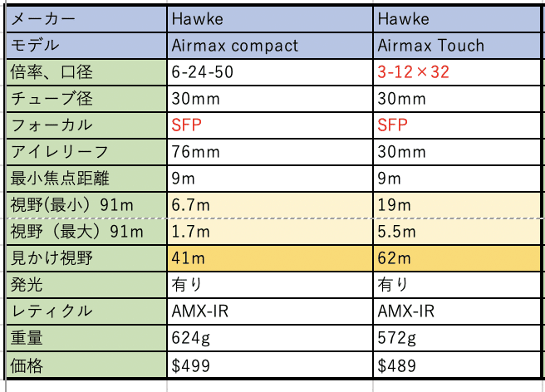Select the アイレリーフ label cell

(83, 152)
